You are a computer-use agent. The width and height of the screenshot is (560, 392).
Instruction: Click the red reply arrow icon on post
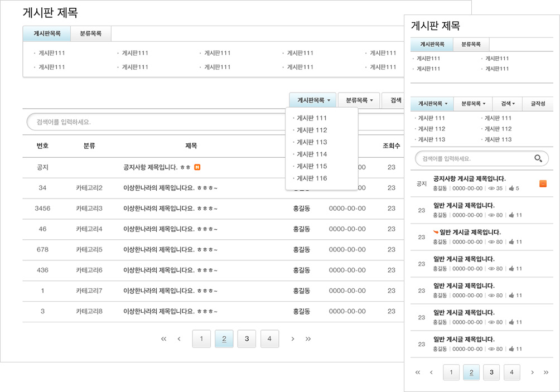pos(436,231)
